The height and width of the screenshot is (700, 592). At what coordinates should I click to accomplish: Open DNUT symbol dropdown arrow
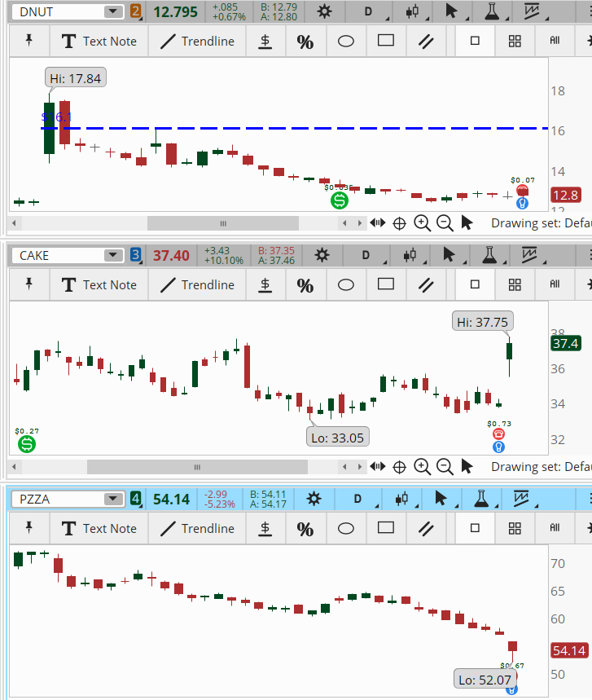point(113,11)
